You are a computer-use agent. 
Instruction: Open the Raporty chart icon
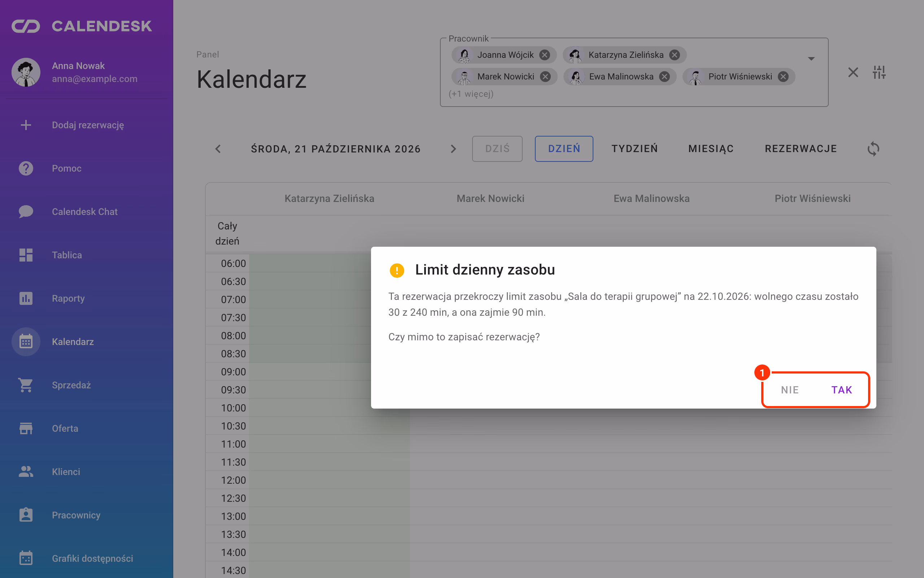[26, 298]
